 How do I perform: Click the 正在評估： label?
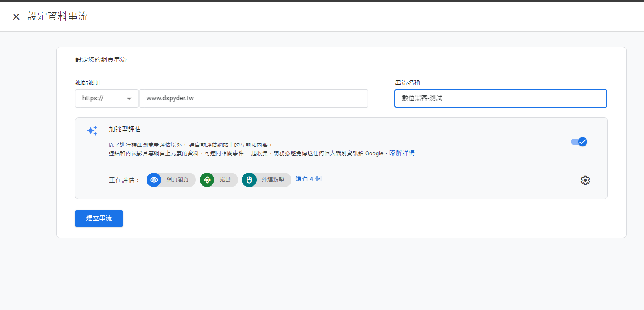coord(124,180)
